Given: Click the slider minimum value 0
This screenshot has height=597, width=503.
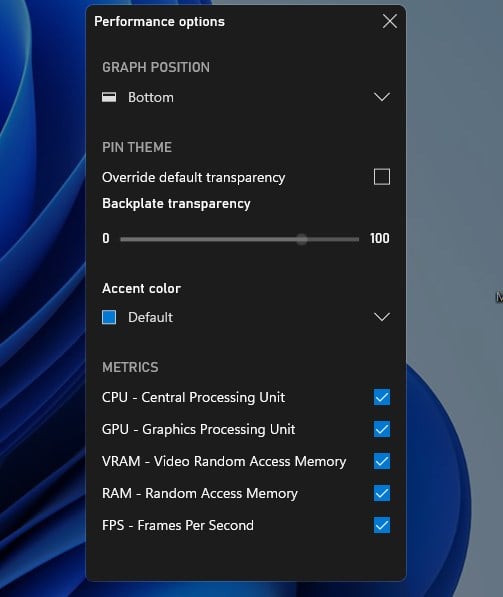Looking at the screenshot, I should (106, 238).
